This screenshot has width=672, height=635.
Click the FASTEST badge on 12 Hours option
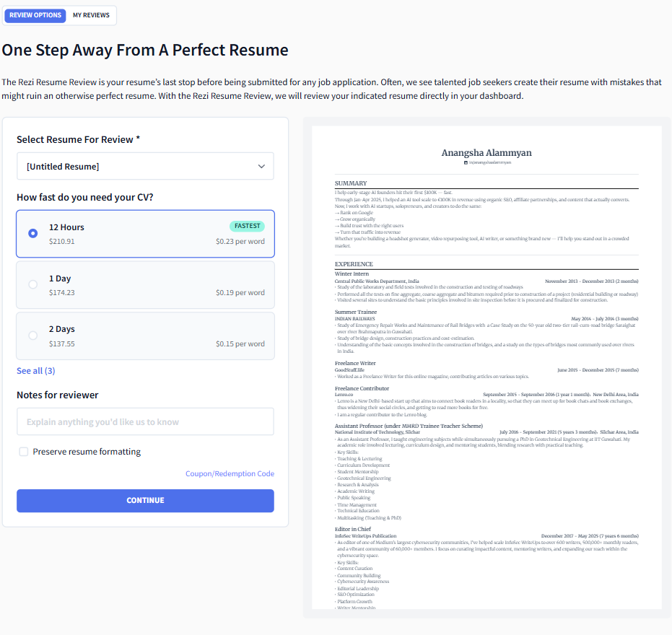248,226
